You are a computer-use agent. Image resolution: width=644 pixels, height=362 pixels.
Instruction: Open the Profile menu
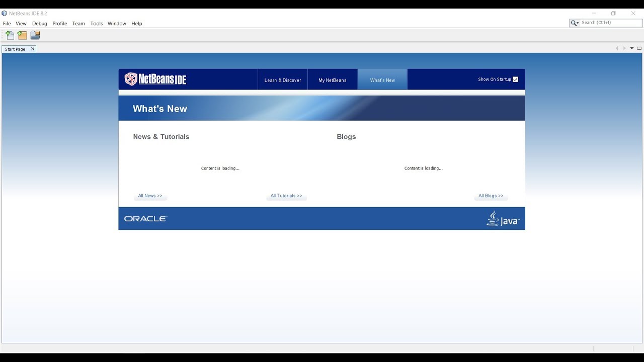[60, 24]
